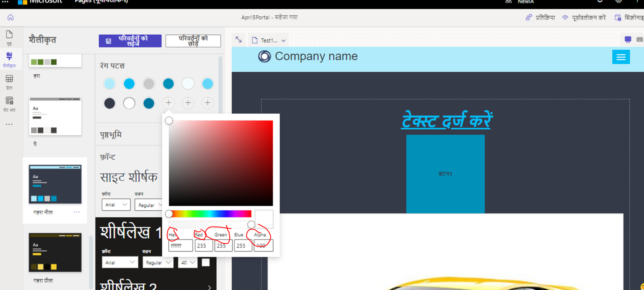
Task: Select the गहरा नीला theme thumbnail
Action: click(55, 184)
